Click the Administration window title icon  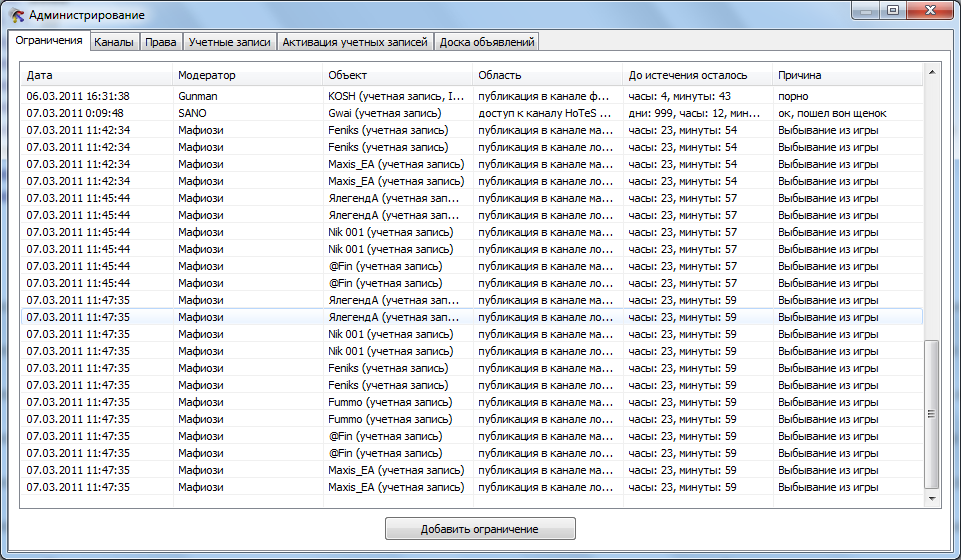[17, 15]
